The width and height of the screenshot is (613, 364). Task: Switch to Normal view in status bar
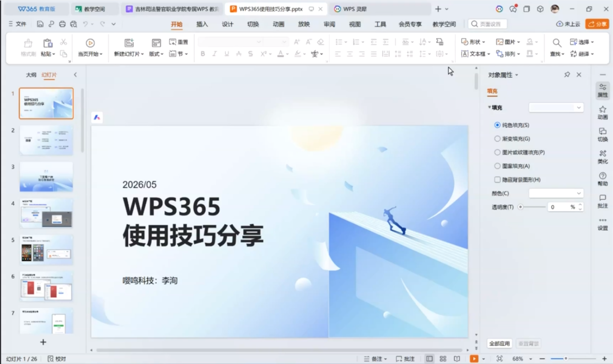(x=429, y=359)
